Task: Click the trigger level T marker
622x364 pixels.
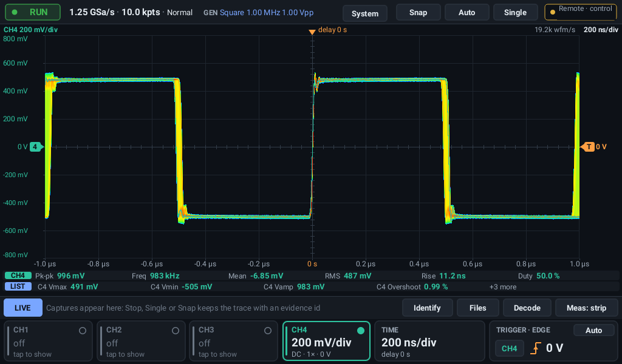Action: (x=588, y=147)
